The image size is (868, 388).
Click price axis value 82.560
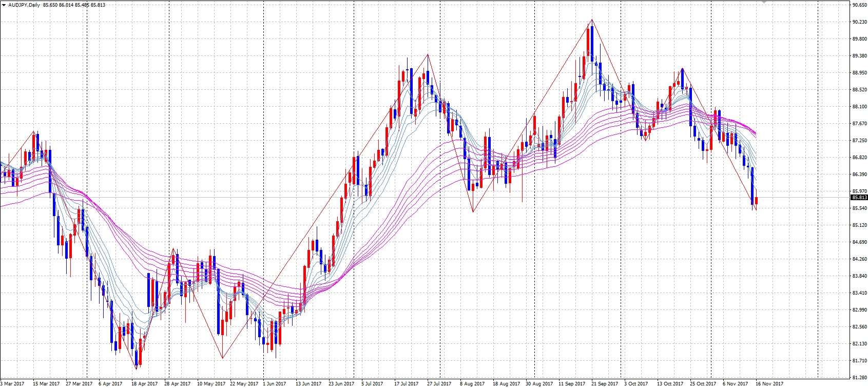[x=860, y=327]
